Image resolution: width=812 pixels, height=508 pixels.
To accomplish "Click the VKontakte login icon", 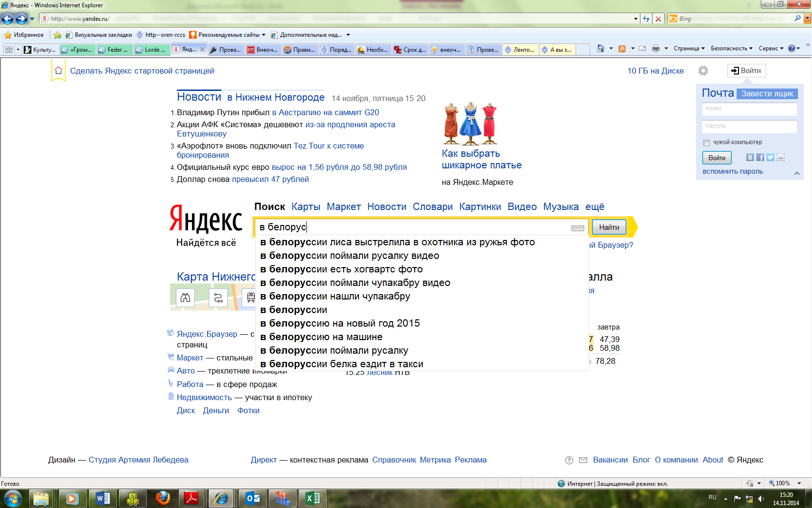I will point(750,157).
